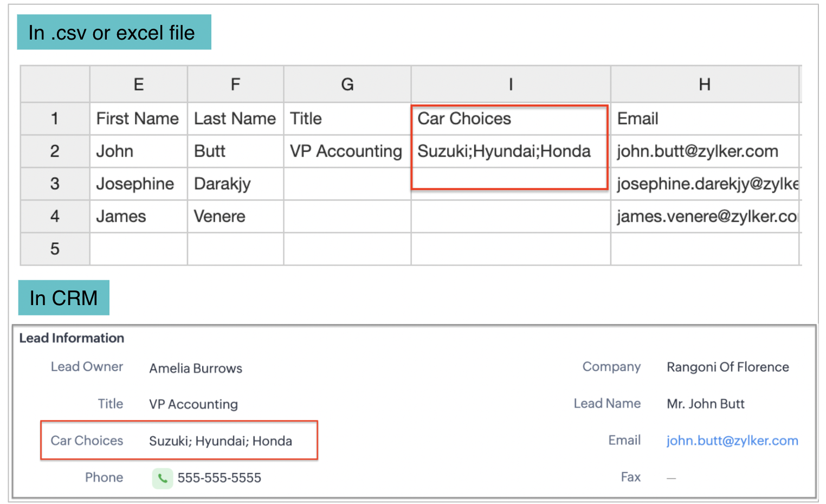Screen dimensions: 826x504
Task: Click the VP Accounting spreadsheet cell
Action: (346, 151)
